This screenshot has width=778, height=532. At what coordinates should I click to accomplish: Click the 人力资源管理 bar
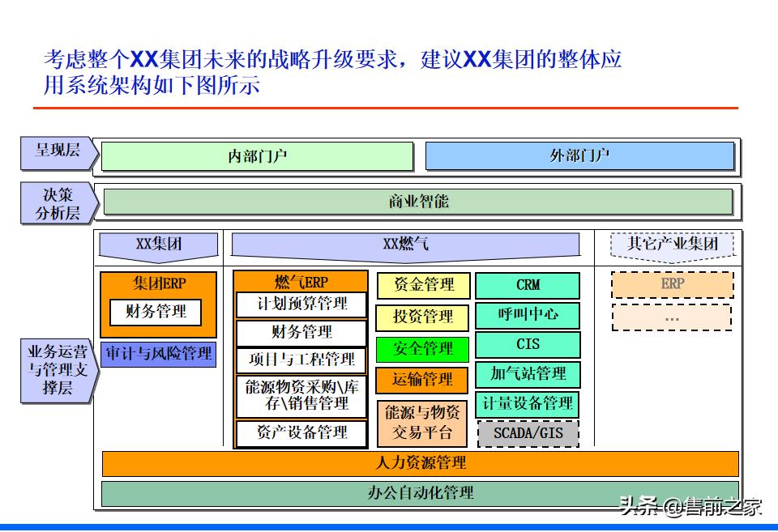[x=421, y=463]
